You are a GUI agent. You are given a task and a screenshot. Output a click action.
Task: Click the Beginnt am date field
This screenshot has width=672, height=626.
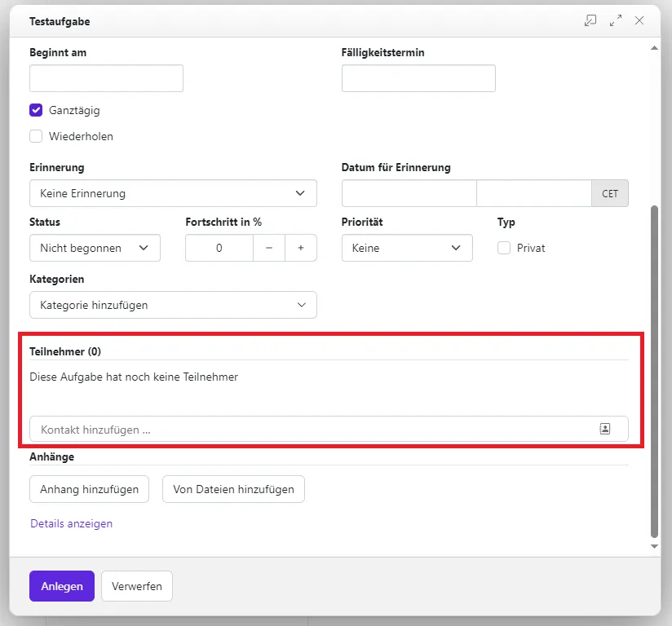[106, 78]
